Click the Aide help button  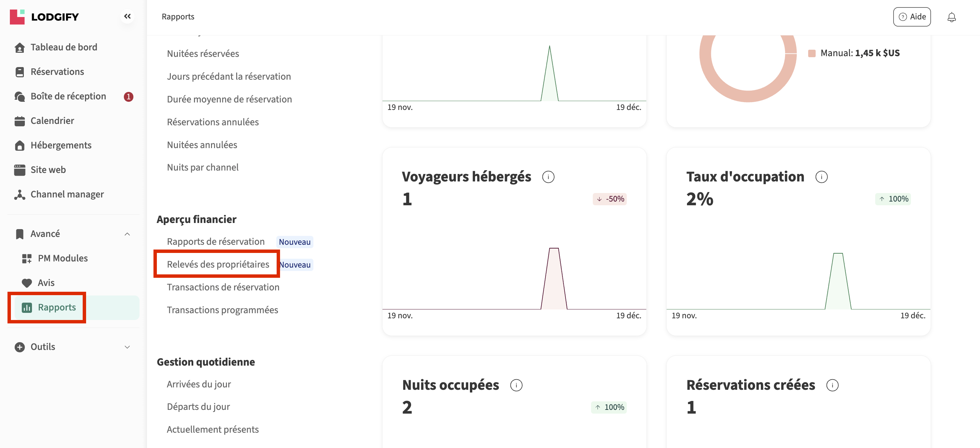[x=912, y=17]
